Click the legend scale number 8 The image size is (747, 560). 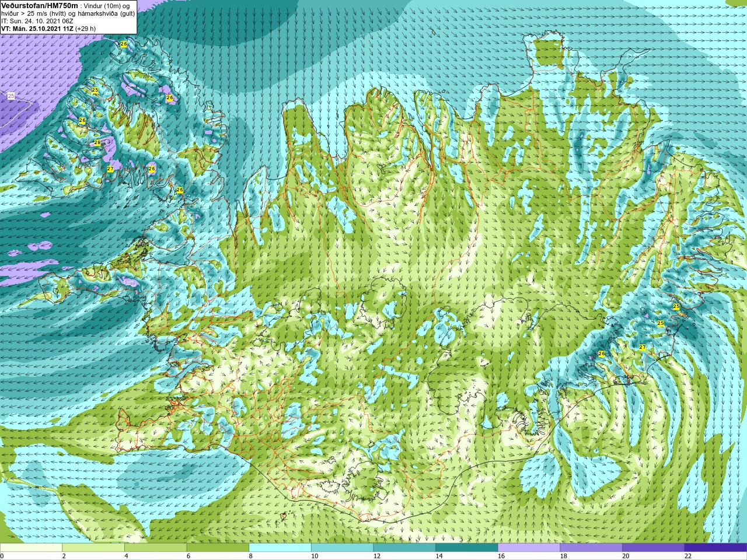tap(250, 556)
